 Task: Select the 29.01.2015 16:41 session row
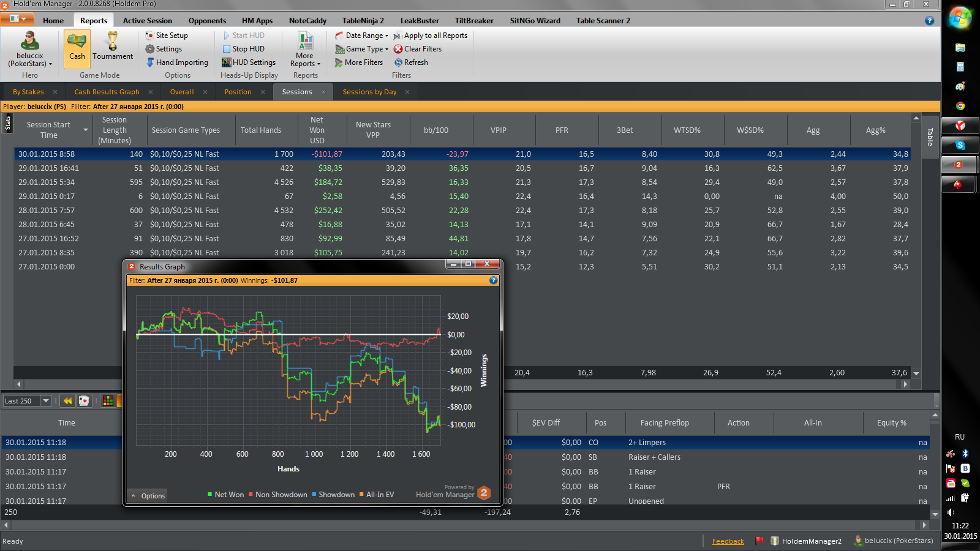coord(462,168)
